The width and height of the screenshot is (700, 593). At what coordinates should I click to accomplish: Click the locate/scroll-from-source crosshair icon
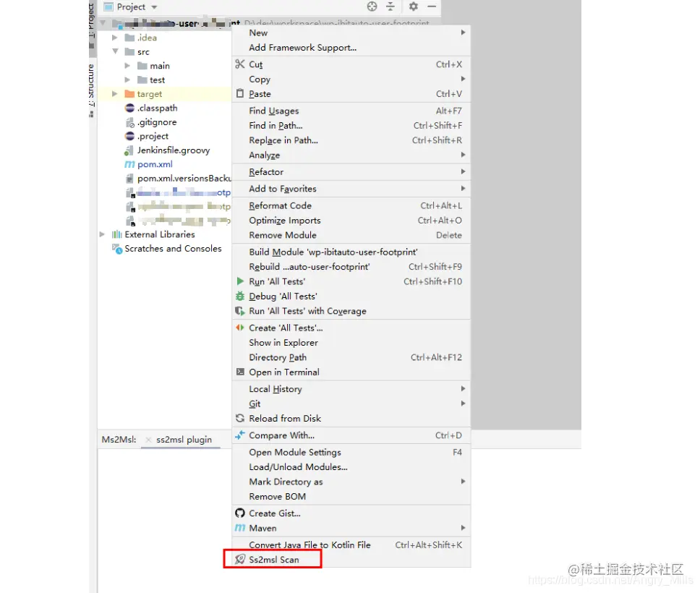[x=372, y=7]
